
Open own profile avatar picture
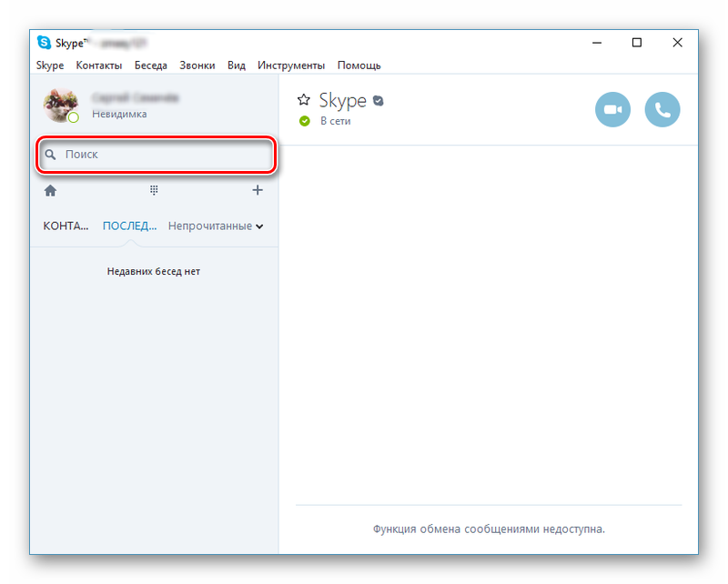60,105
